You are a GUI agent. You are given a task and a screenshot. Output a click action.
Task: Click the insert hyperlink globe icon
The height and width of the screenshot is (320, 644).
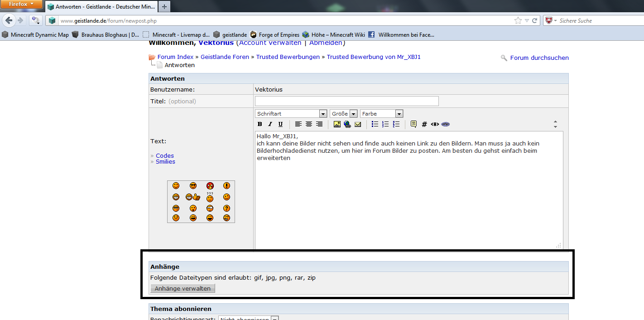(347, 124)
